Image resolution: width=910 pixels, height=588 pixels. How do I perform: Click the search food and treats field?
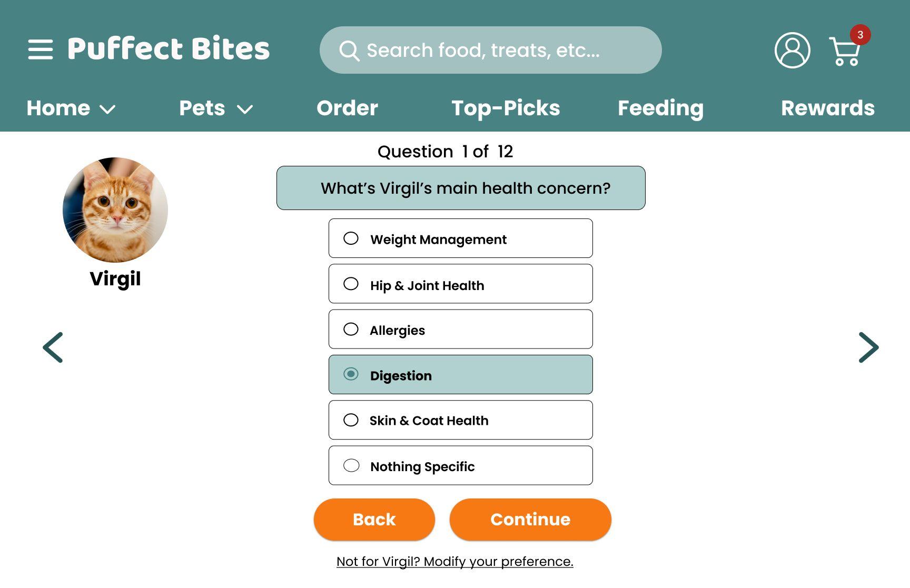(490, 50)
